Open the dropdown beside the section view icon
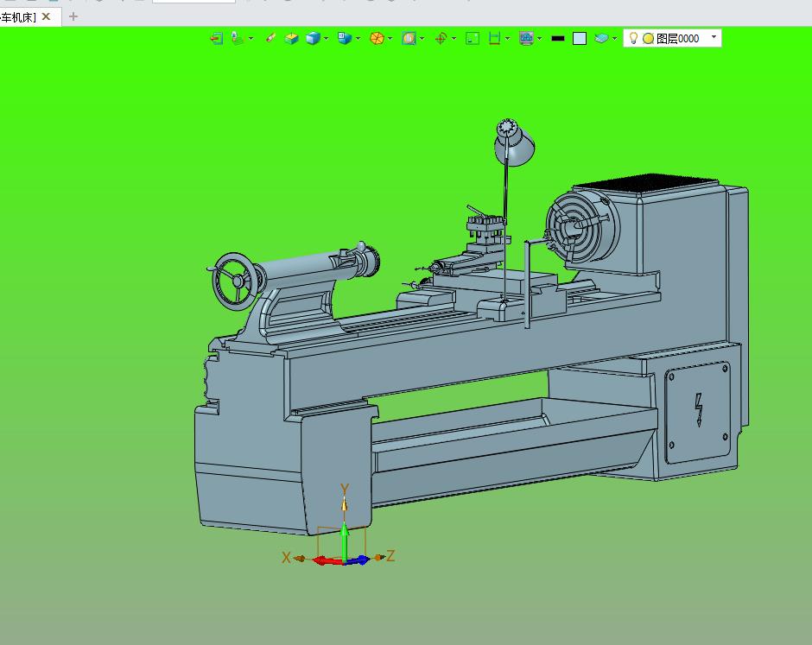Image resolution: width=812 pixels, height=645 pixels. (x=508, y=38)
